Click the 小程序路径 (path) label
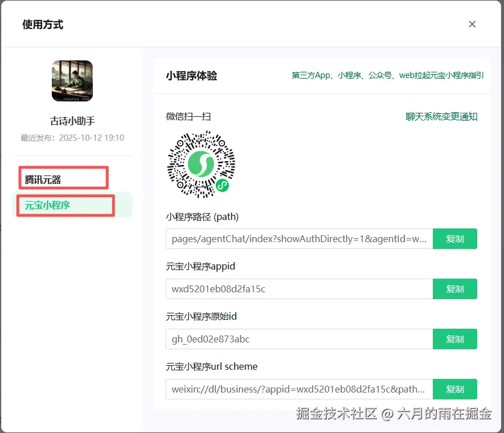504x433 pixels. tap(202, 217)
